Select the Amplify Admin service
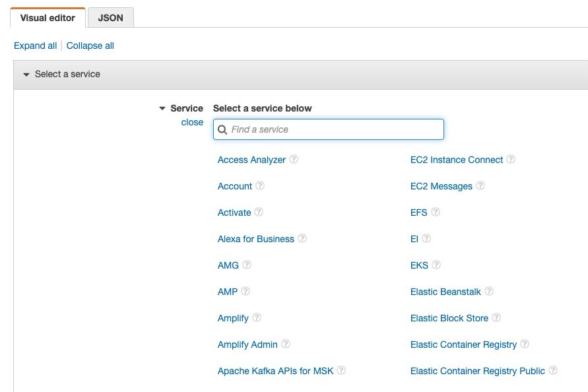This screenshot has width=588, height=392. (247, 344)
